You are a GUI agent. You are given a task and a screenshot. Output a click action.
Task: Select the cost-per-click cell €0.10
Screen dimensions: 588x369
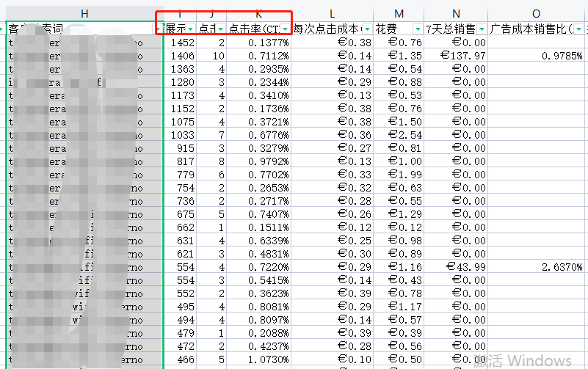point(333,359)
